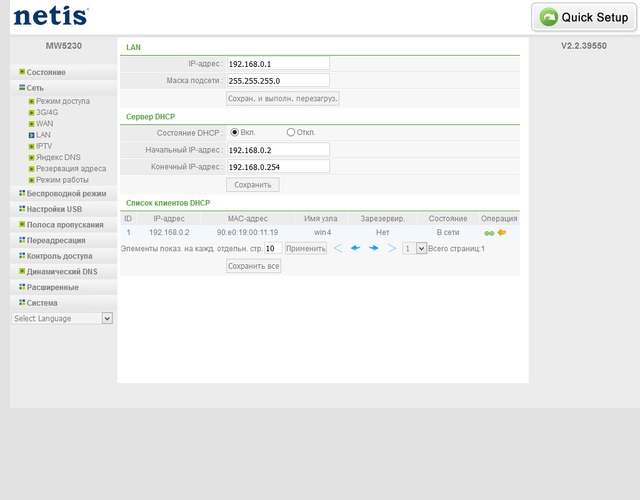The height and width of the screenshot is (500, 640).
Task: Expand Система section
Action: [x=42, y=303]
